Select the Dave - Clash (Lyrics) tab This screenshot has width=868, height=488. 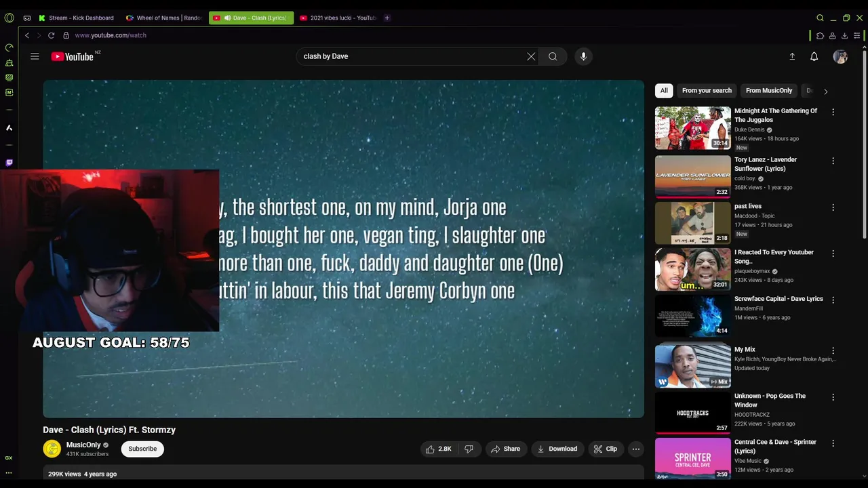(x=252, y=18)
